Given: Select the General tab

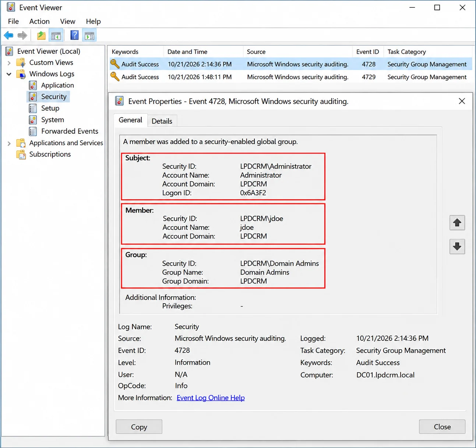Looking at the screenshot, I should click(130, 120).
